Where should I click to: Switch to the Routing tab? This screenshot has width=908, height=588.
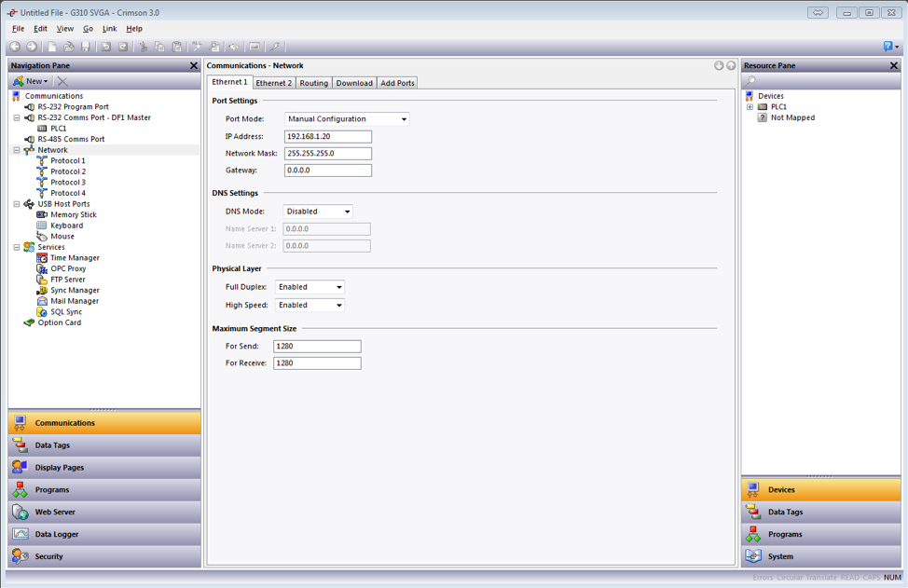314,83
